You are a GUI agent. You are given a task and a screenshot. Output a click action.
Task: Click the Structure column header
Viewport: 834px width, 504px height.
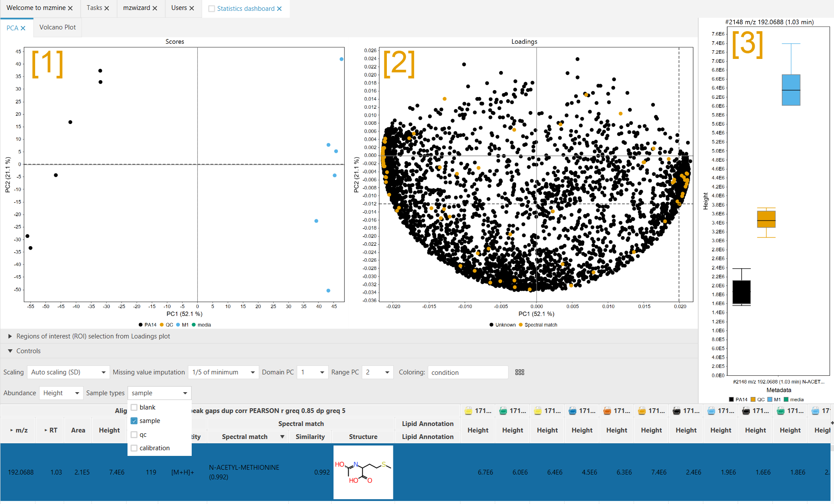(363, 437)
